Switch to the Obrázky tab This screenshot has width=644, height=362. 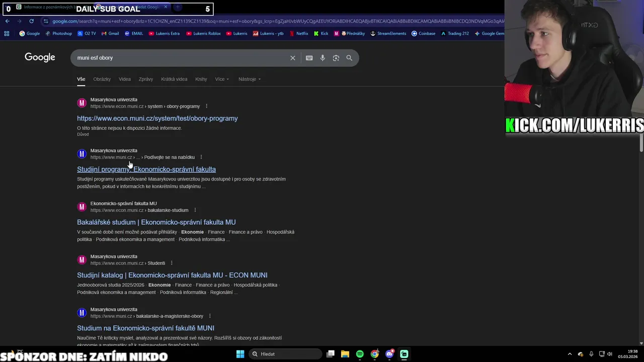click(x=102, y=79)
